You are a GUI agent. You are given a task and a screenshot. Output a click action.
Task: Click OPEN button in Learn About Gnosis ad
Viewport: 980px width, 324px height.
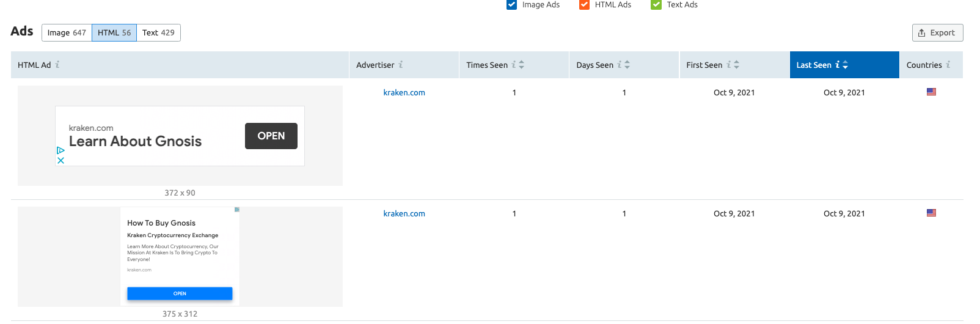tap(271, 136)
